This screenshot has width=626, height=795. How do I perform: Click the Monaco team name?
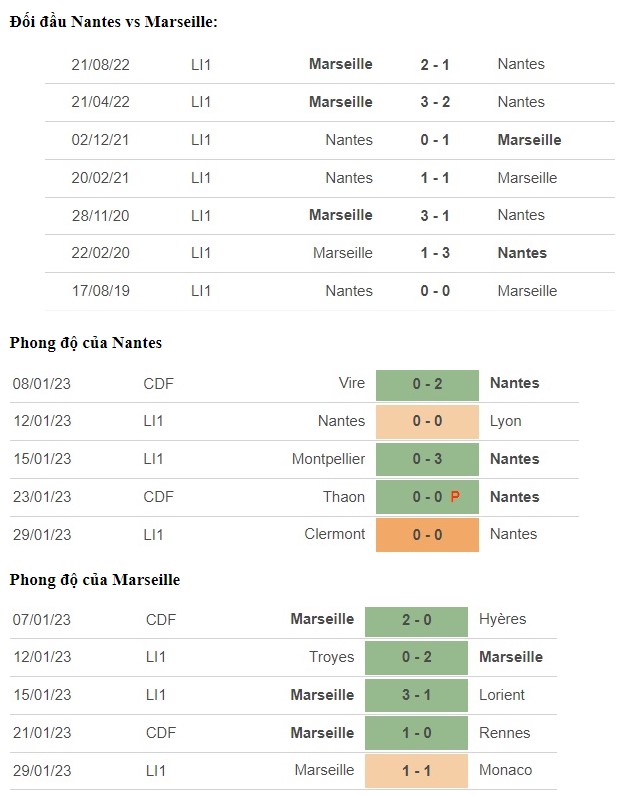[x=505, y=770]
